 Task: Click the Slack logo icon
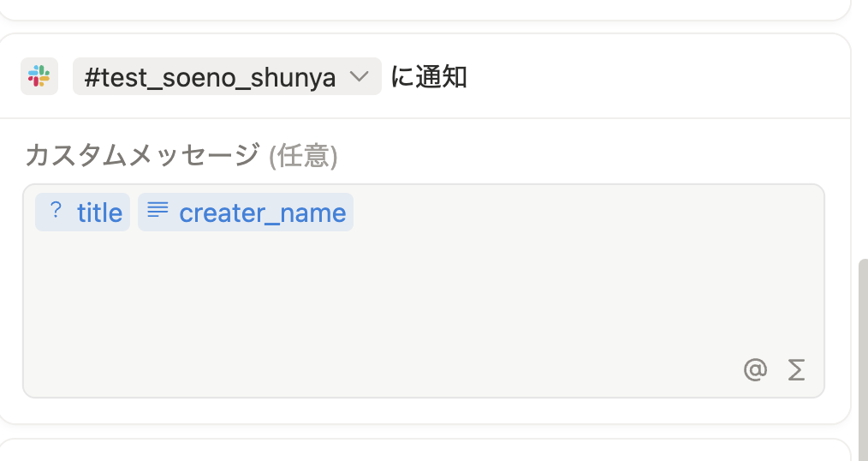[x=39, y=76]
